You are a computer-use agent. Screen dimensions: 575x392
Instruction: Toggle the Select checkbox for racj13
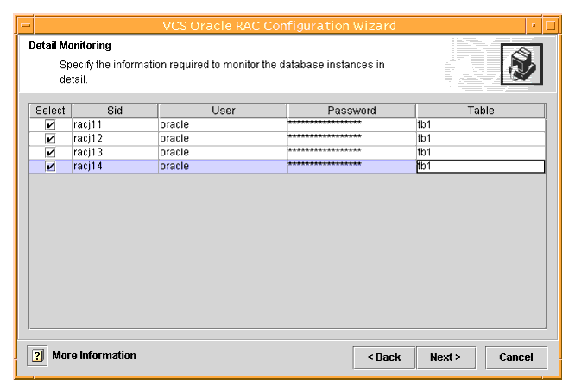tap(50, 153)
